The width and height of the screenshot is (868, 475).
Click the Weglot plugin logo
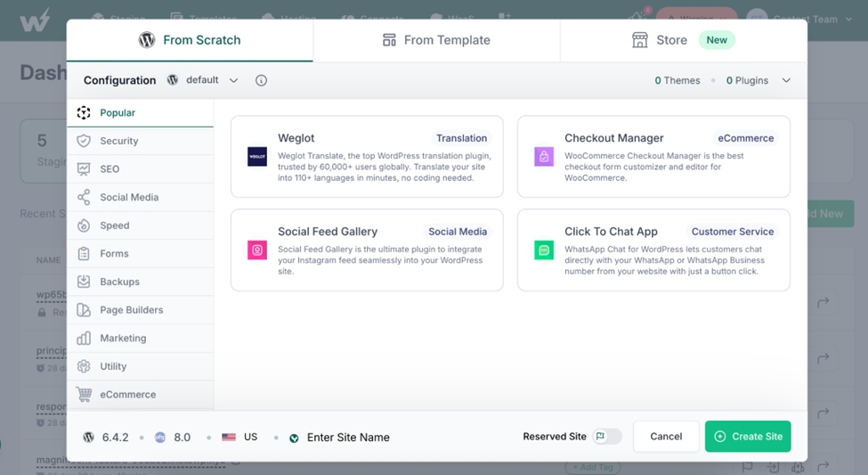(257, 157)
